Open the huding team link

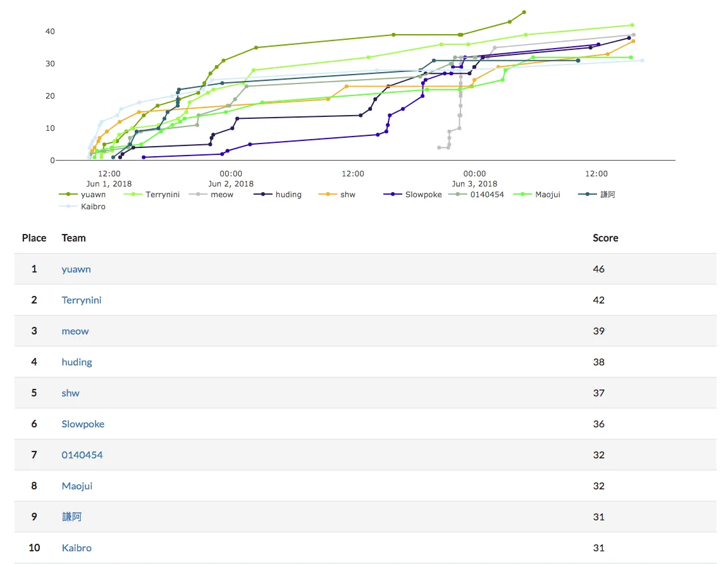[77, 362]
